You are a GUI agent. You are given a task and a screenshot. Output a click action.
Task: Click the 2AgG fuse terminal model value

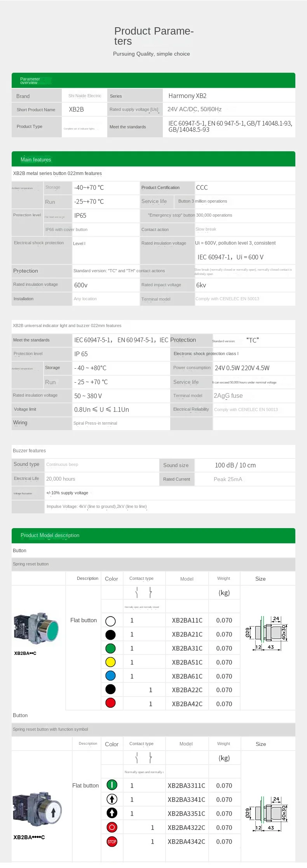228,395
